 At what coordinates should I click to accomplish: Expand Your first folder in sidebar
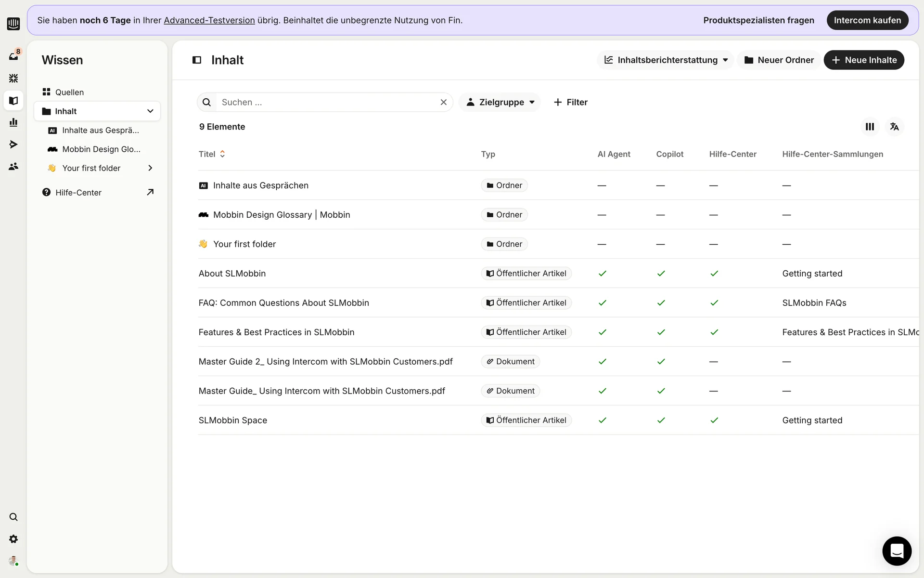coord(150,168)
